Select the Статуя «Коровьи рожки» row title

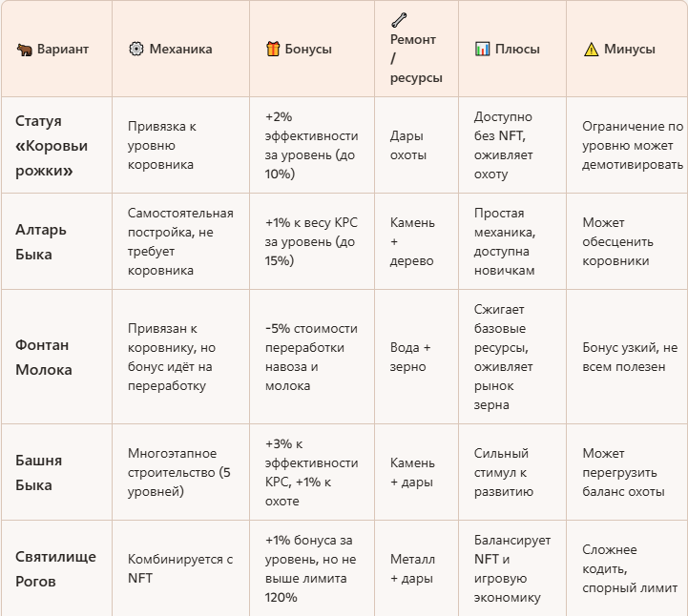[52, 146]
